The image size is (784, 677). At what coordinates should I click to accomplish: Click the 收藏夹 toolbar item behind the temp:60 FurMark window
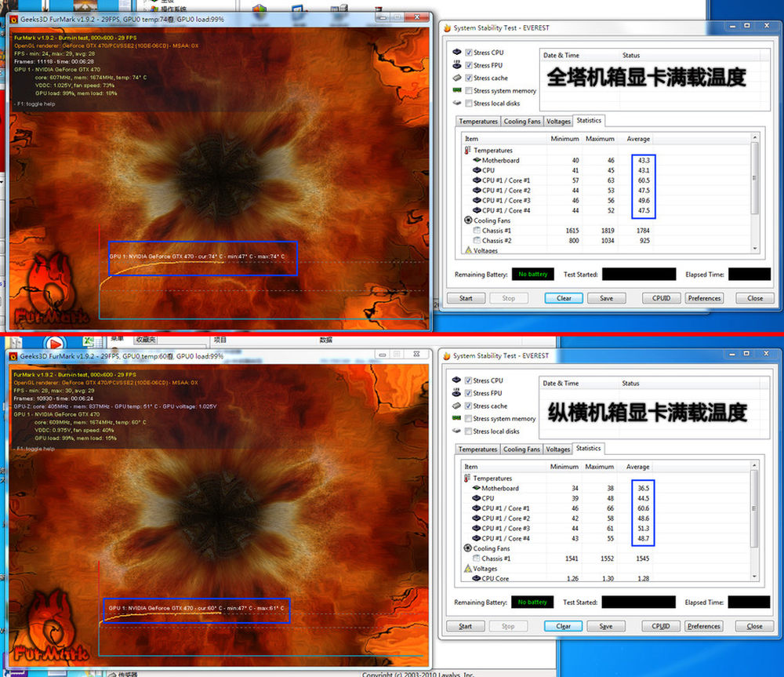(146, 340)
